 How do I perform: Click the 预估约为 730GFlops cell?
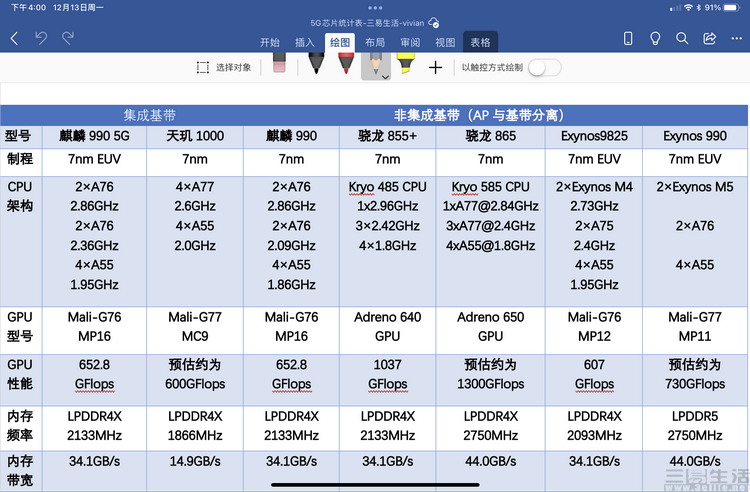[x=695, y=380]
